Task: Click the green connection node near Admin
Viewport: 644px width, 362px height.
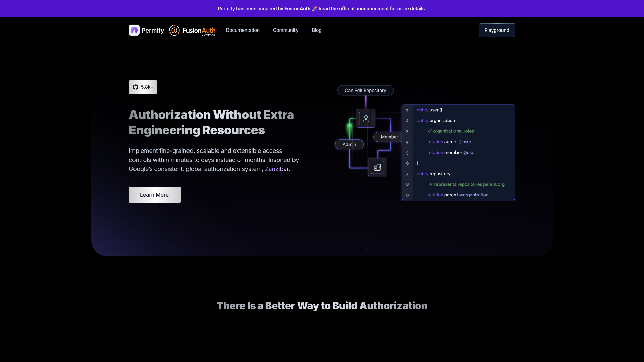Action: click(x=350, y=126)
